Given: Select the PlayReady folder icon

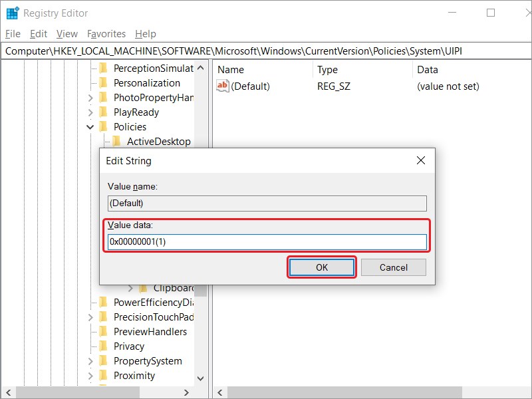Looking at the screenshot, I should point(103,112).
